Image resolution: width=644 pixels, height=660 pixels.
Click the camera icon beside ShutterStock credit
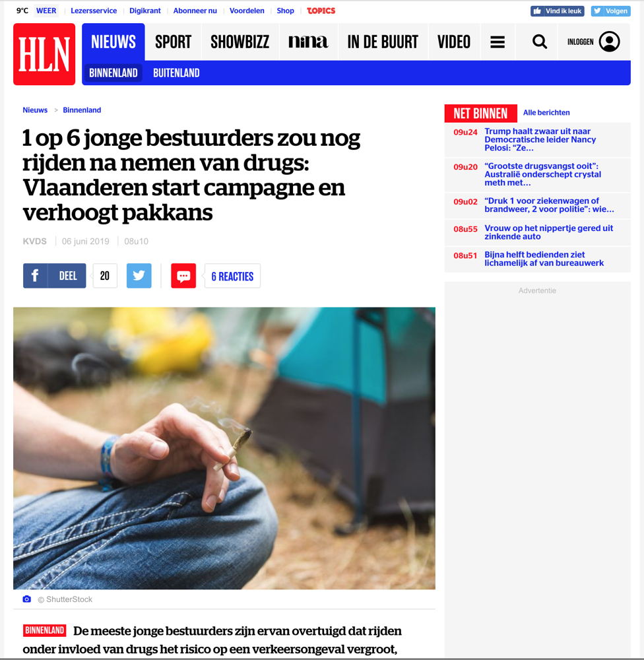point(27,599)
